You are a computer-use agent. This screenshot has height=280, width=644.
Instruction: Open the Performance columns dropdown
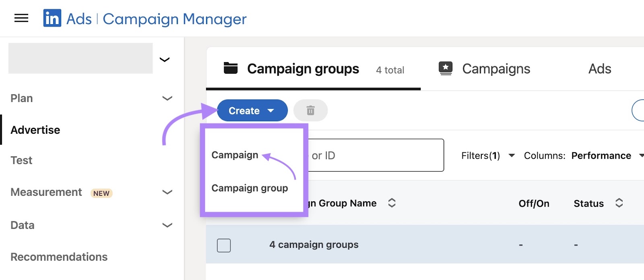(602, 156)
